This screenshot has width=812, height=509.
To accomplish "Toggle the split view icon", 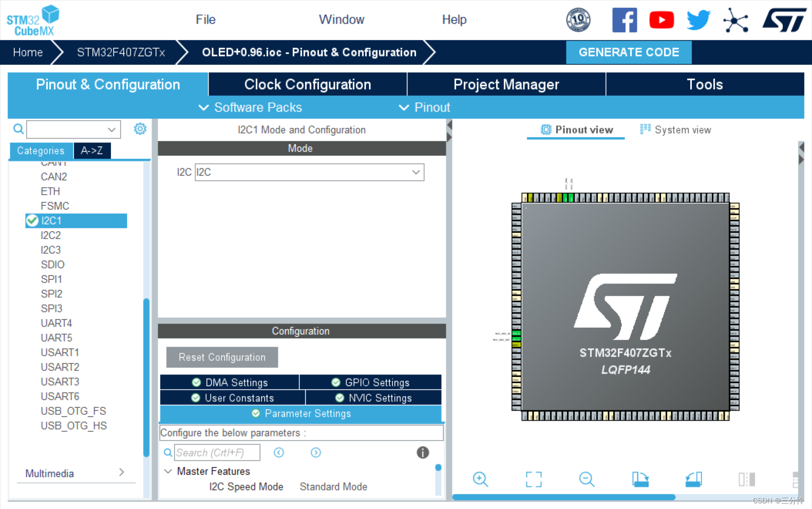I will pyautogui.click(x=747, y=479).
